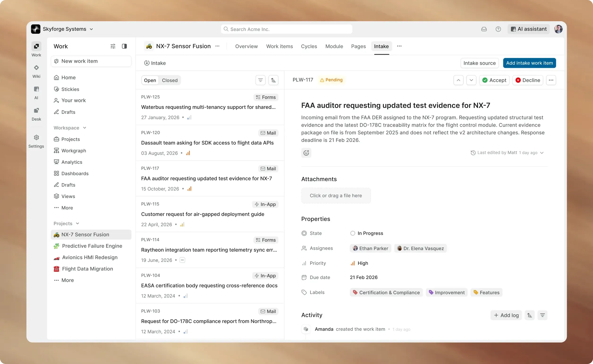Accept the PLW-117 intake item

click(494, 80)
